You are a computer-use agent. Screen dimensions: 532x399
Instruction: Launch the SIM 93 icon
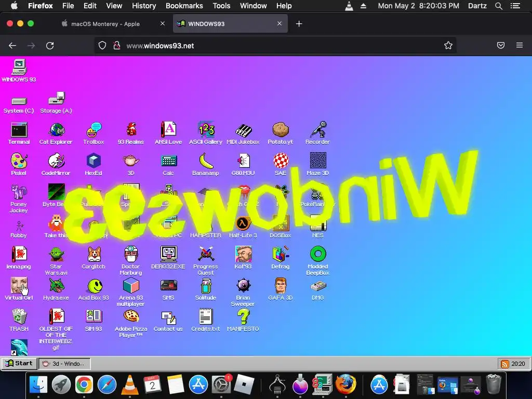(94, 316)
